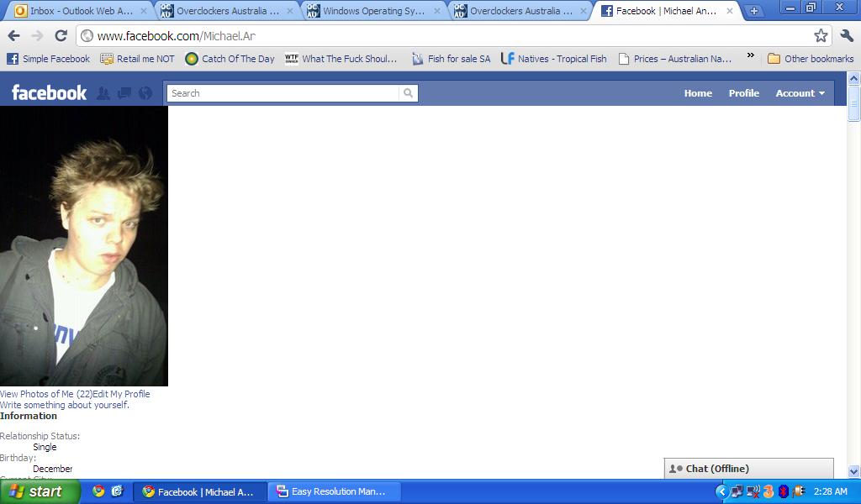Viewport: 861px width, 504px height.
Task: Click the 'December' birthday value
Action: point(53,469)
